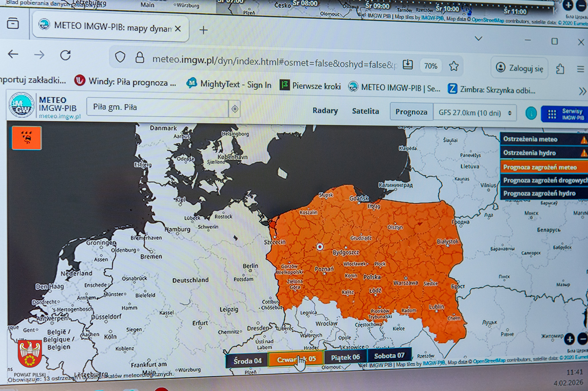Click the Zaloguj się button
The width and height of the screenshot is (588, 391).
pos(520,68)
